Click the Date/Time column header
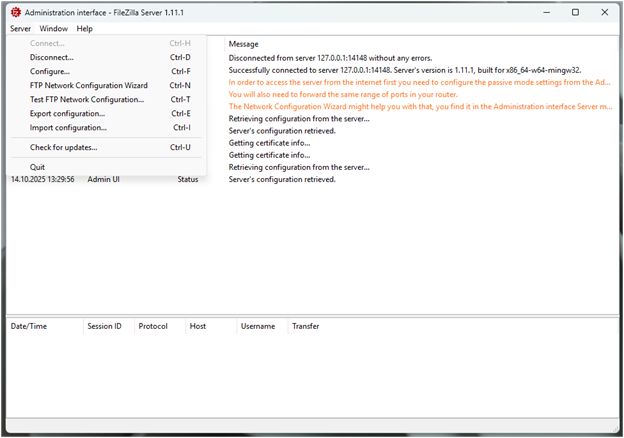624x438 pixels. [x=28, y=326]
